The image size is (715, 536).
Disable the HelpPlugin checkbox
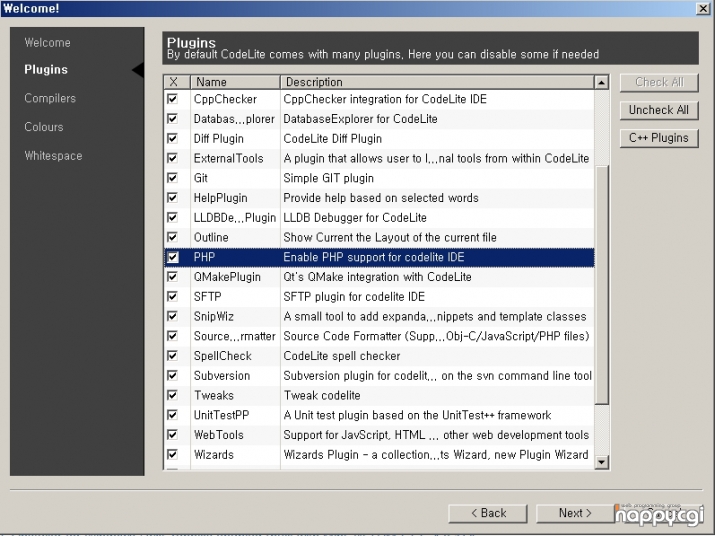(x=172, y=198)
